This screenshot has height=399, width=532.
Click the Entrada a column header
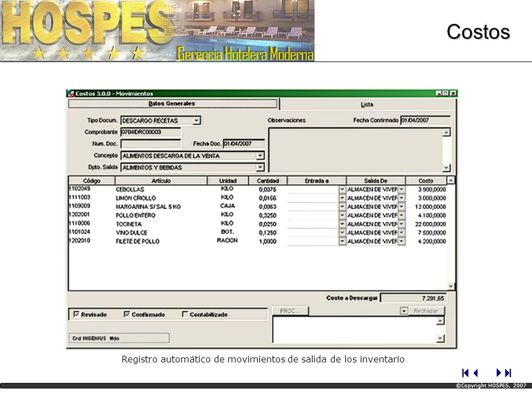316,181
